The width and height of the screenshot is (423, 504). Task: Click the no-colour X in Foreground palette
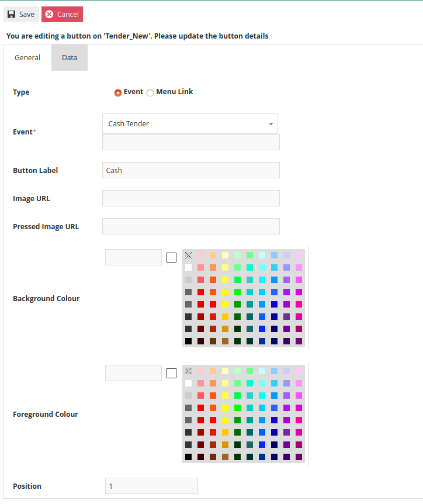click(x=188, y=371)
